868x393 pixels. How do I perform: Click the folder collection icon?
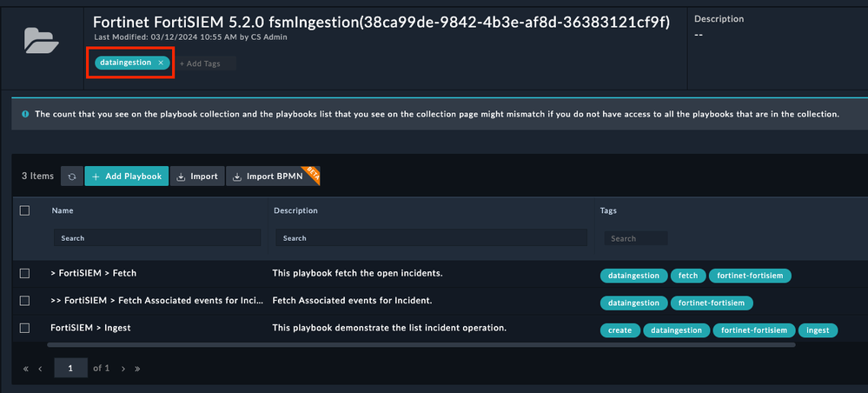(41, 42)
